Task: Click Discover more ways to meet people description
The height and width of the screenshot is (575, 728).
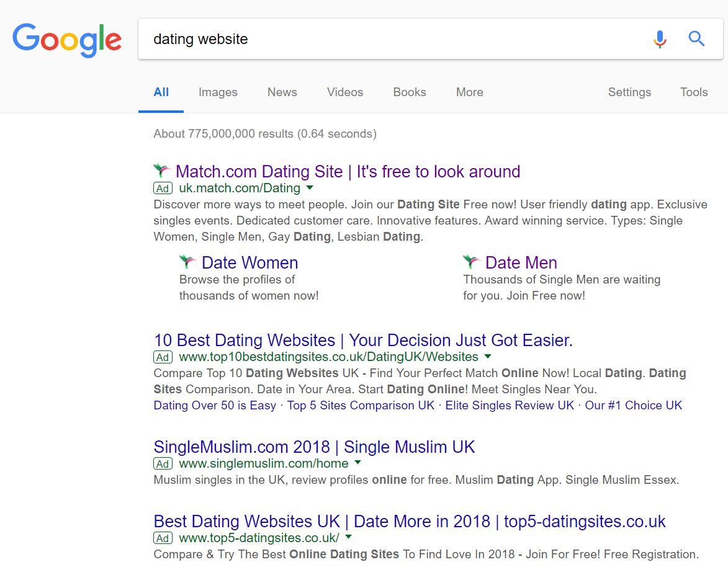Action: pyautogui.click(x=430, y=220)
